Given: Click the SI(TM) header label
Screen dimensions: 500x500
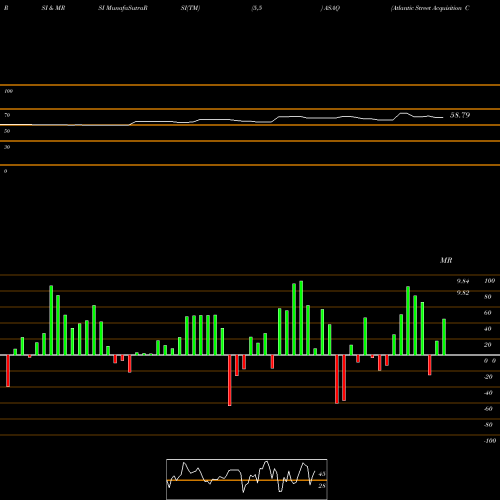Looking at the screenshot, I should pos(190,8).
